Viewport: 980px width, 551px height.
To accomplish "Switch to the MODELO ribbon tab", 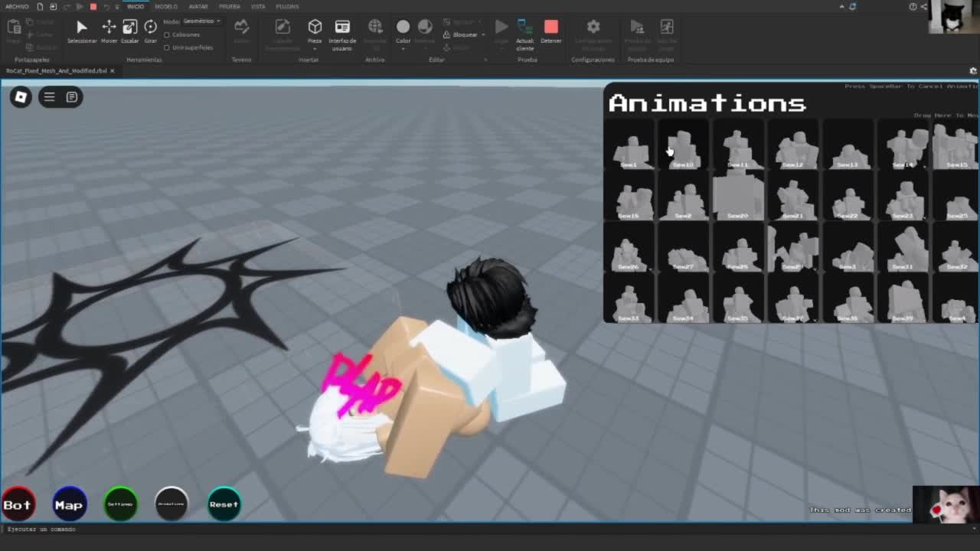I will tap(166, 7).
